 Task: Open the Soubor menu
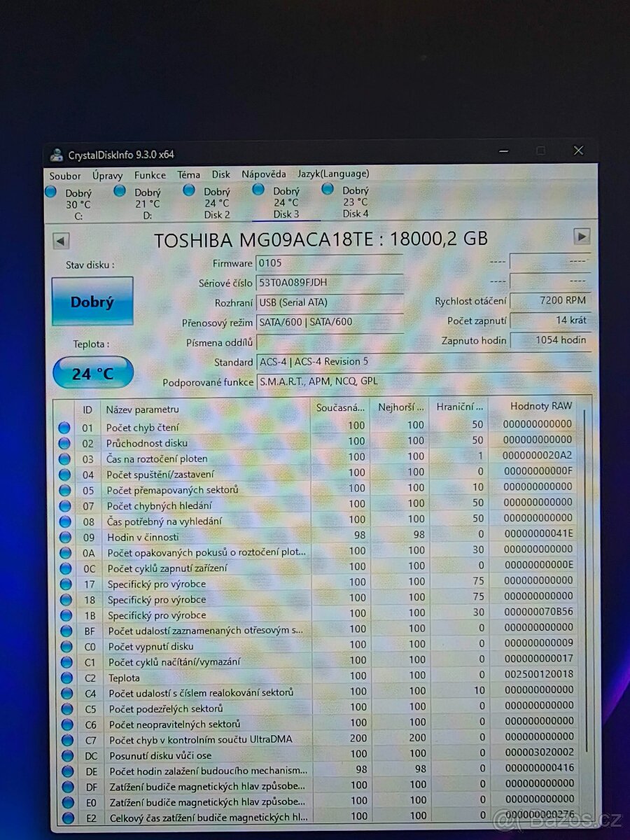tap(64, 175)
